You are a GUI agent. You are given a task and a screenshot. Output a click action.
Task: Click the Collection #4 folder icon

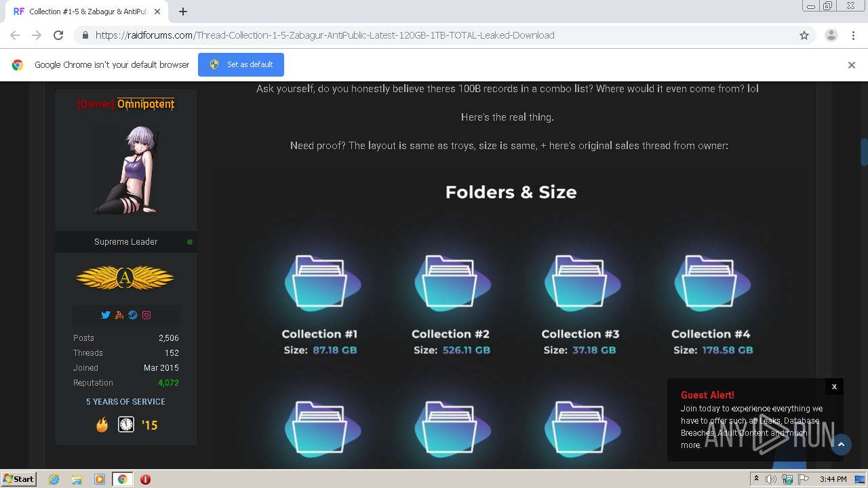tap(712, 283)
